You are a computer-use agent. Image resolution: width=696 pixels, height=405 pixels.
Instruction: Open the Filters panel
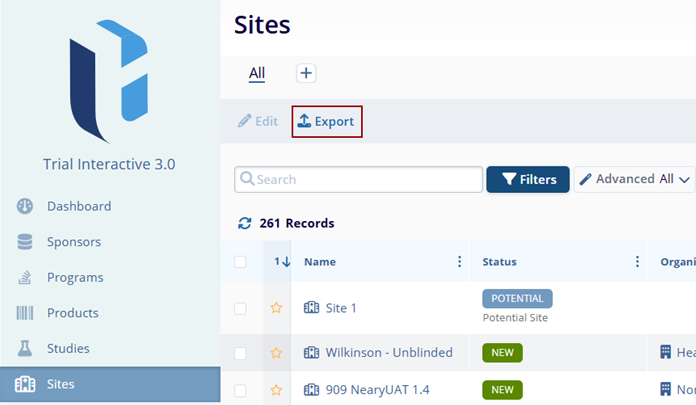click(x=528, y=179)
